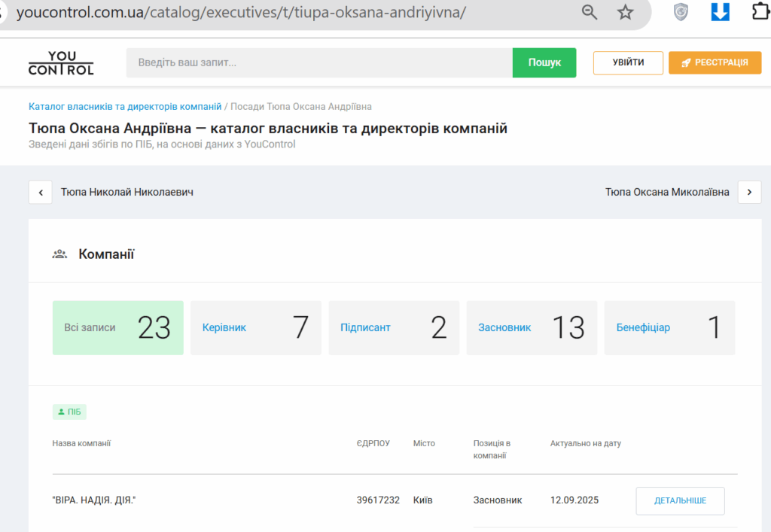771x532 pixels.
Task: Click the city cell Київ
Action: click(x=423, y=500)
